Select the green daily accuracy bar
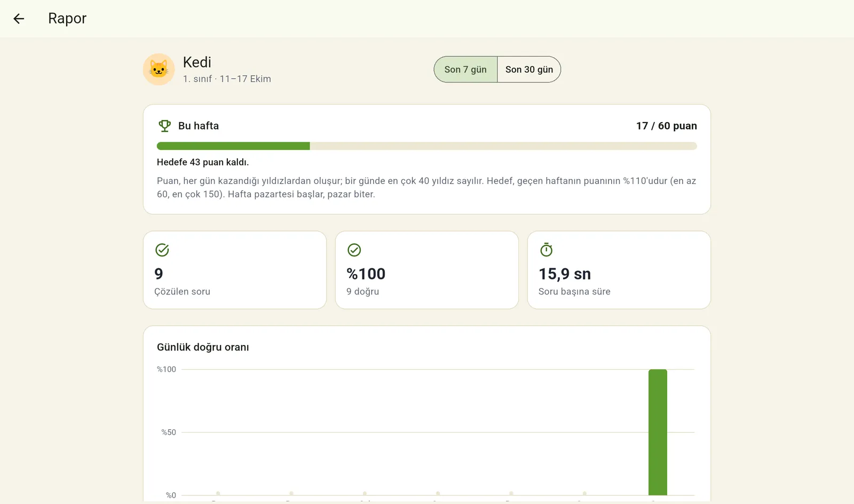This screenshot has height=504, width=854. (658, 432)
